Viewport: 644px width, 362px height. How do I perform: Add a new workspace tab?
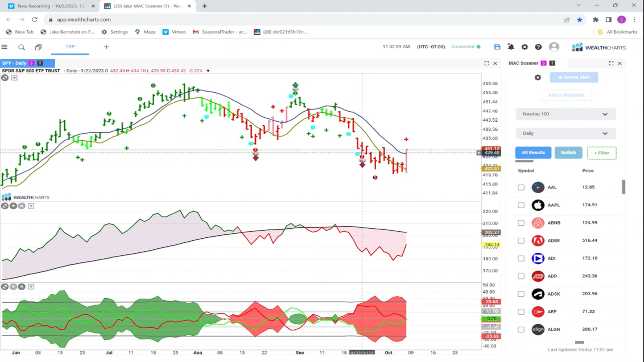[106, 47]
